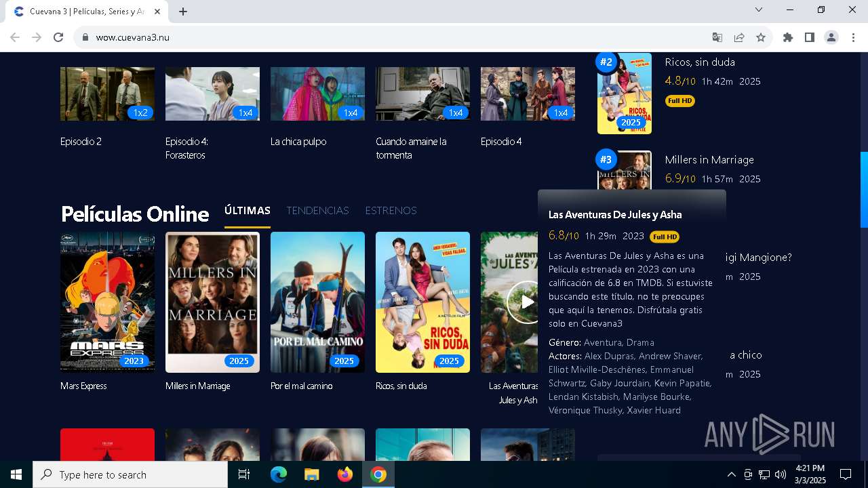Bookmark this page with the star icon
The height and width of the screenshot is (488, 868).
pos(761,37)
